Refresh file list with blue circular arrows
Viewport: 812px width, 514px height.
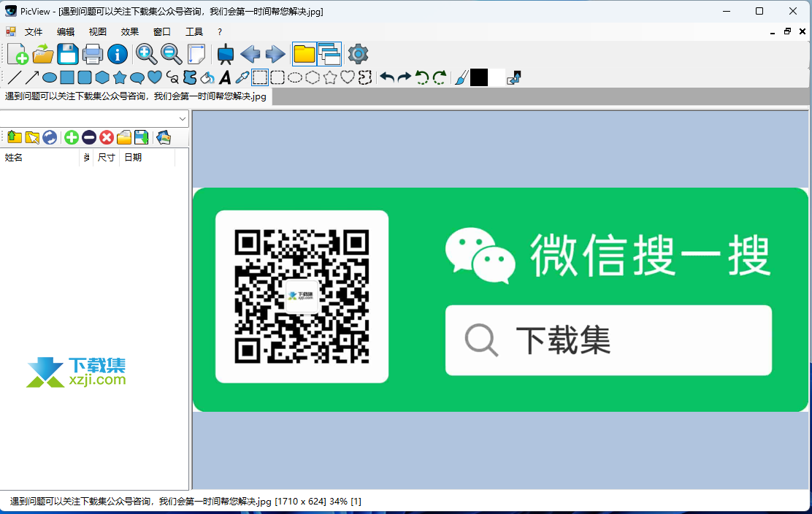(50, 137)
